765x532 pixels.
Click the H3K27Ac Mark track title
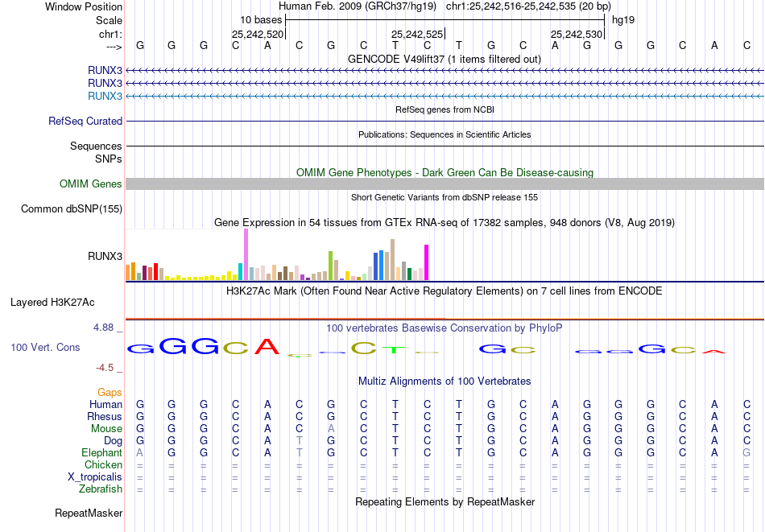pyautogui.click(x=445, y=291)
